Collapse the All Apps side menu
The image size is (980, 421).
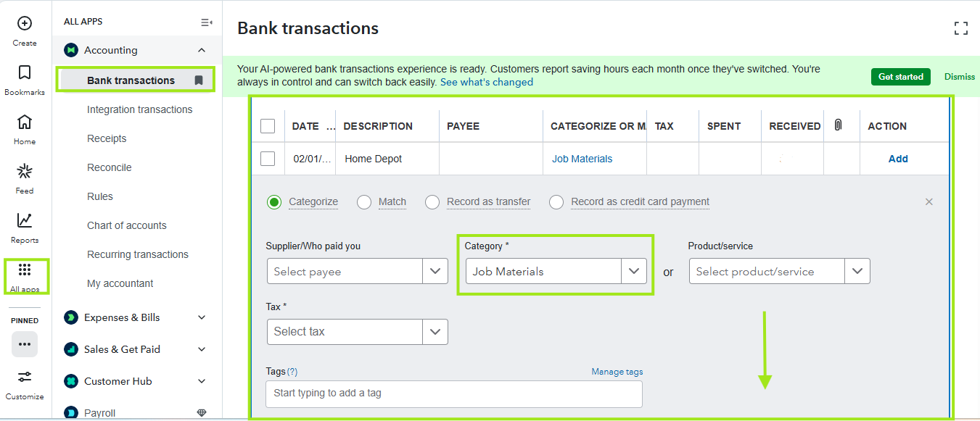coord(206,22)
